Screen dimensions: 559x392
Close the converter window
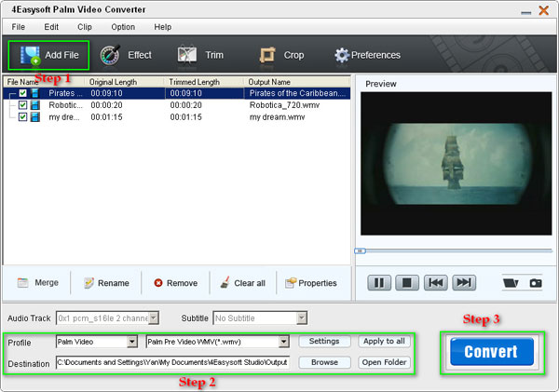(544, 10)
